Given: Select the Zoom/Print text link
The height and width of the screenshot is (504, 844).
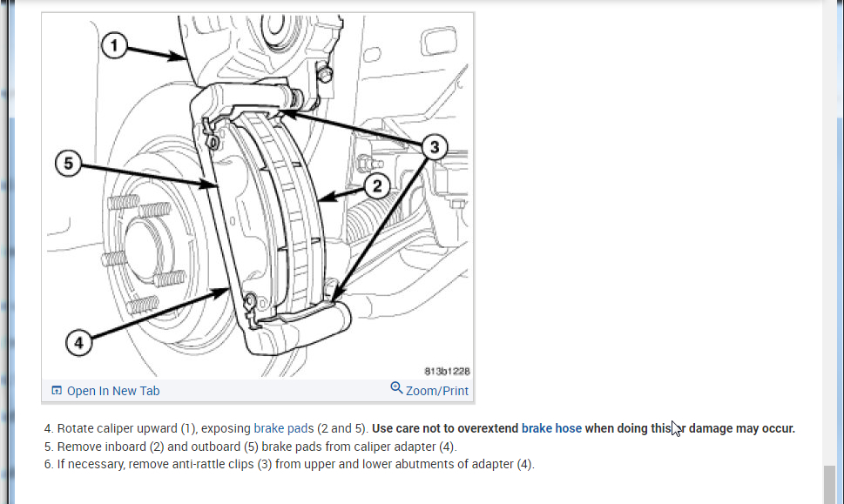Looking at the screenshot, I should click(x=437, y=391).
